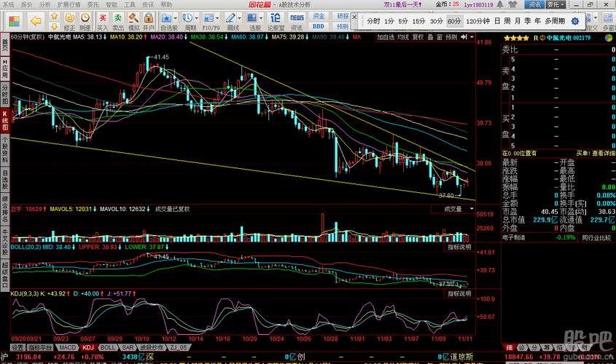The width and height of the screenshot is (616, 364).
Task: Click the BBD button in toolbar
Action: point(319,26)
